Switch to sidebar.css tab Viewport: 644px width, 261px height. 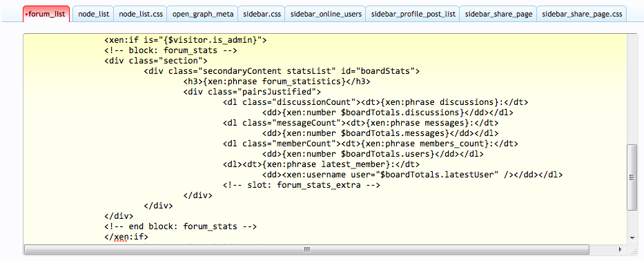[x=262, y=14]
